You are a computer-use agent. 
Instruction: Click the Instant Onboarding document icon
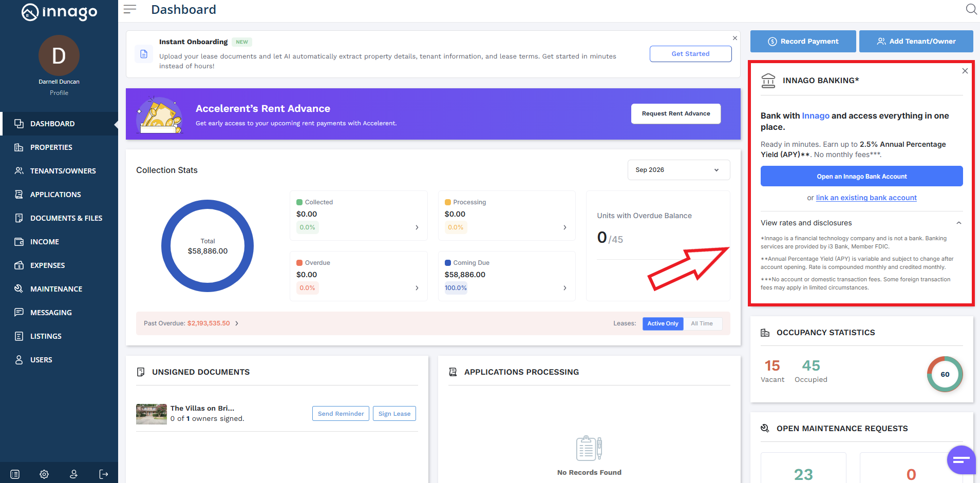[x=144, y=54]
